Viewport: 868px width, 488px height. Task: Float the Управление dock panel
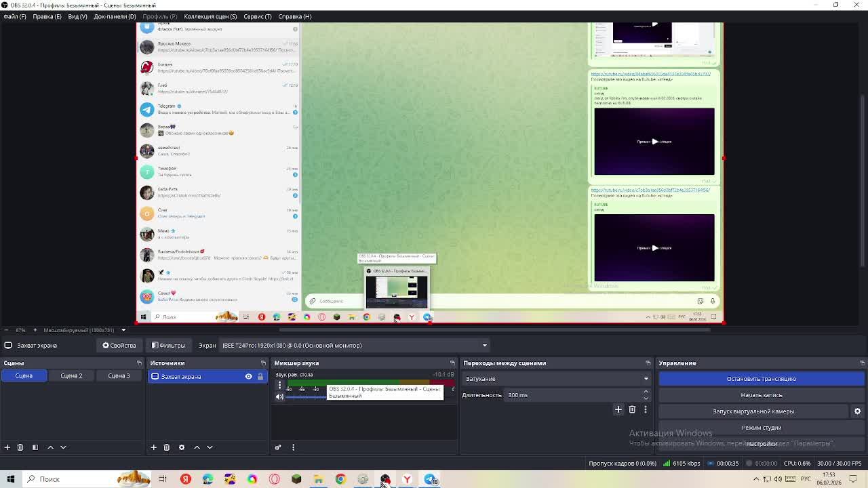coord(862,363)
